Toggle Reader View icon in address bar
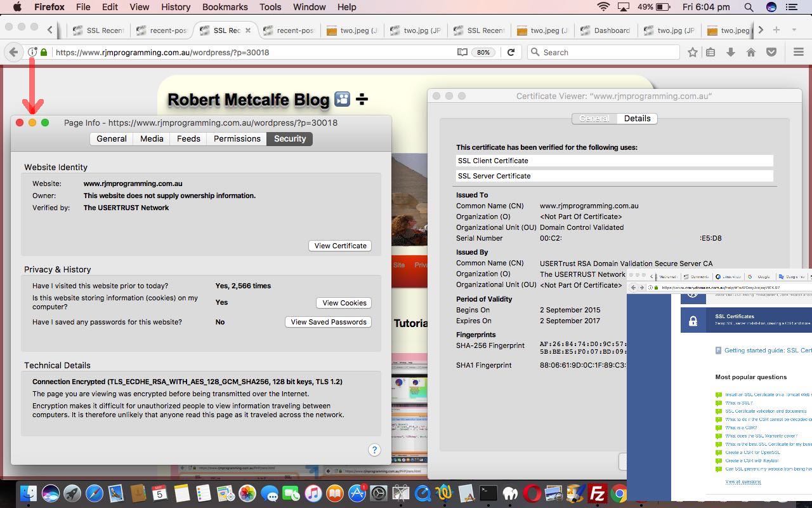The width and height of the screenshot is (812, 508). (462, 52)
